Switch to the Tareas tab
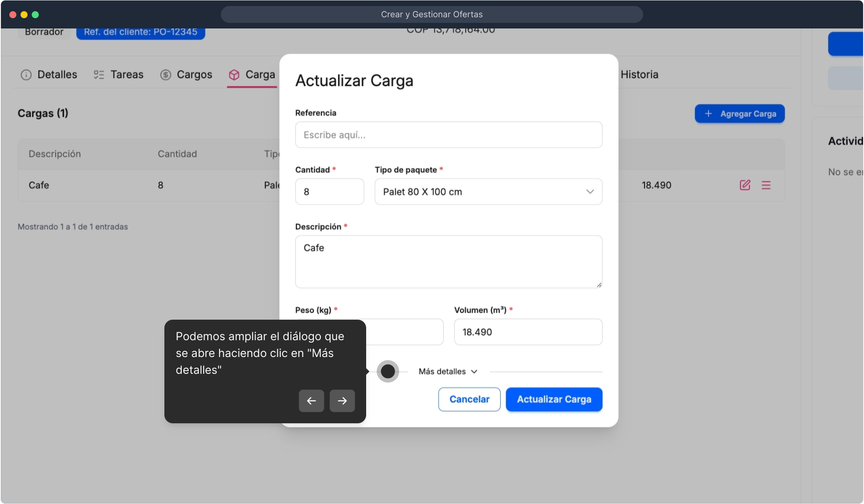Image resolution: width=864 pixels, height=504 pixels. pyautogui.click(x=119, y=75)
